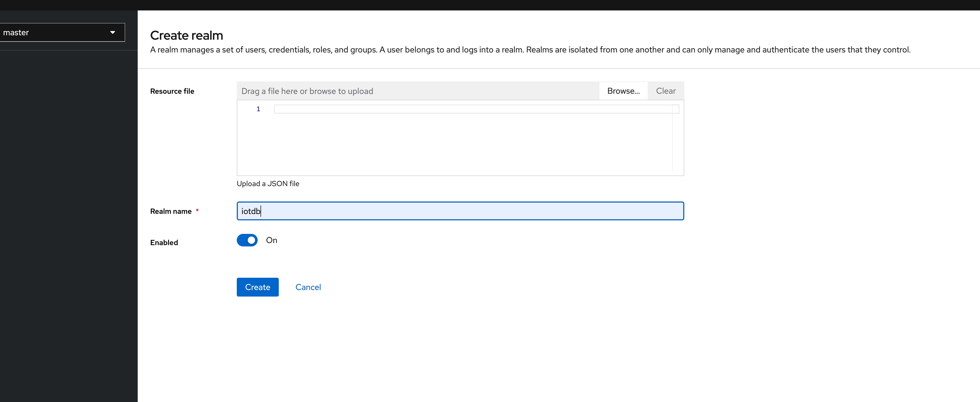Click the Realm name field label

(171, 211)
